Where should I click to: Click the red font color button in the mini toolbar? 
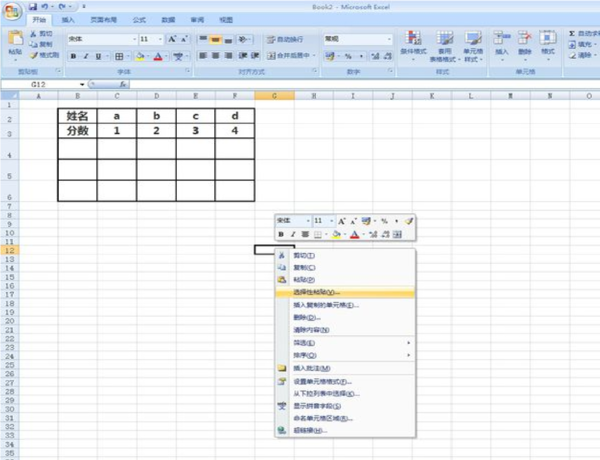(354, 234)
